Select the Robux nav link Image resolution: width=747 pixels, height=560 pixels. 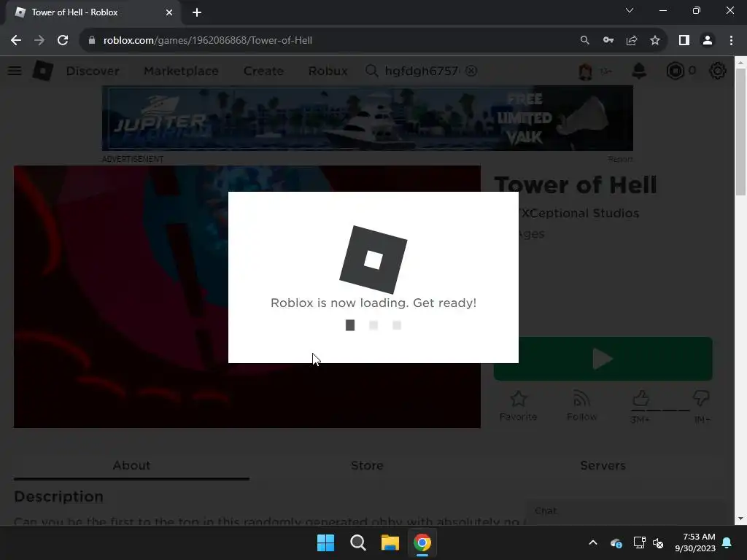click(x=328, y=71)
